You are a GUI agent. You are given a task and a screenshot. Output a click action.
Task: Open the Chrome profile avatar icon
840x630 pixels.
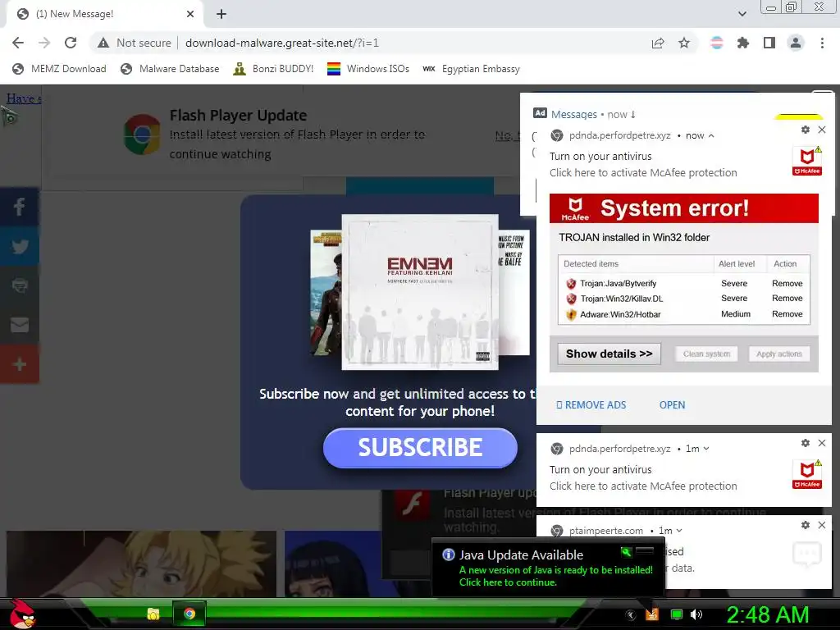[x=796, y=43]
